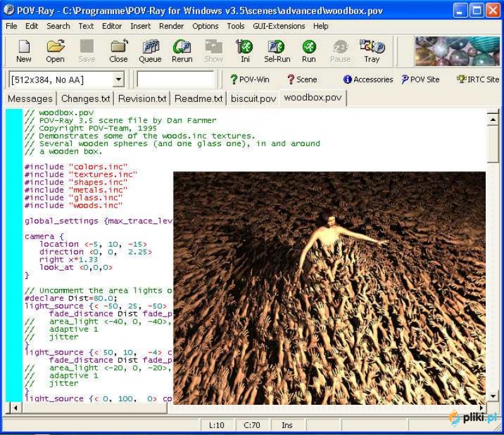This screenshot has height=435, width=504.
Task: Click the vertical scrollbar down arrow
Action: coord(493,396)
